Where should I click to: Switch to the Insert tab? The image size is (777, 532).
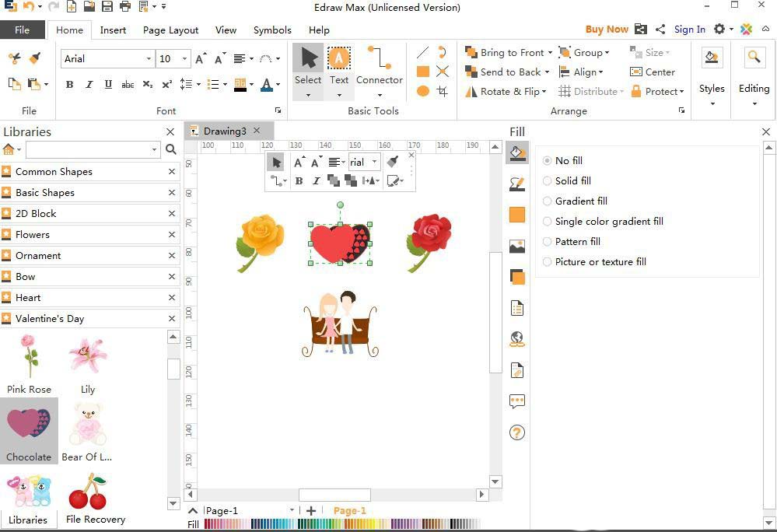click(x=113, y=30)
